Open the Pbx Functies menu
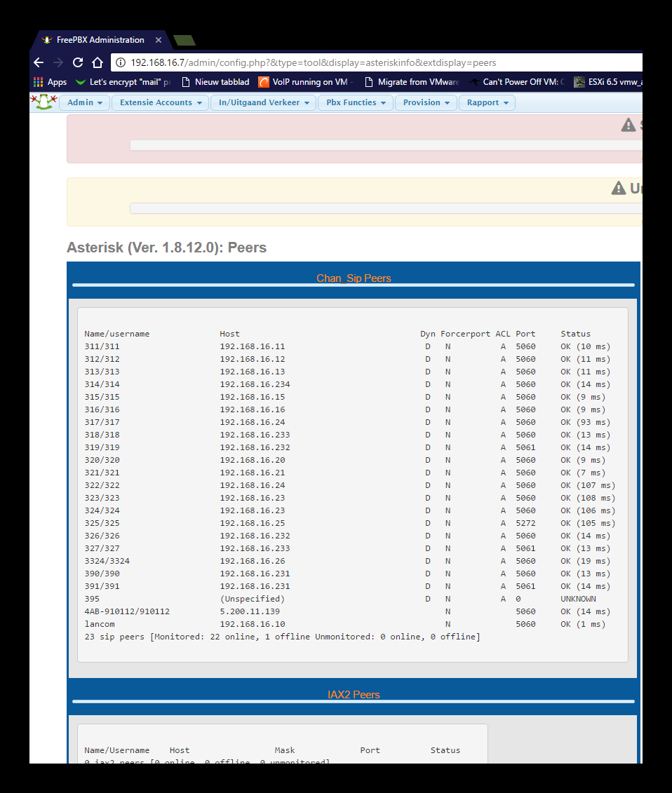The height and width of the screenshot is (793, 672). pos(356,102)
